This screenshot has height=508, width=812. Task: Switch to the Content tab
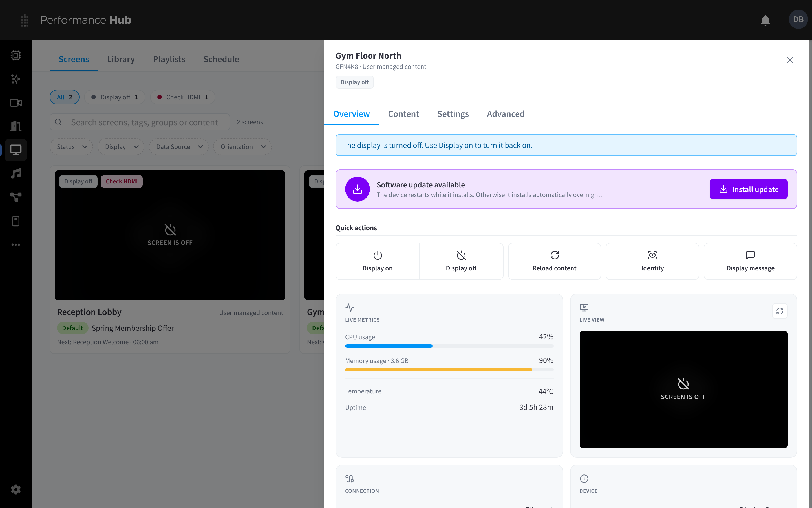403,114
